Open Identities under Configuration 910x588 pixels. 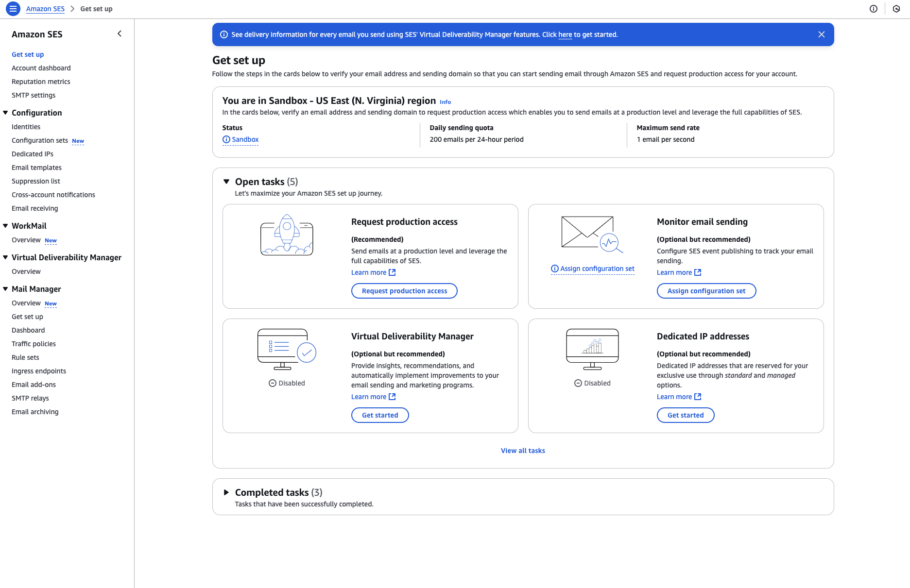point(26,127)
